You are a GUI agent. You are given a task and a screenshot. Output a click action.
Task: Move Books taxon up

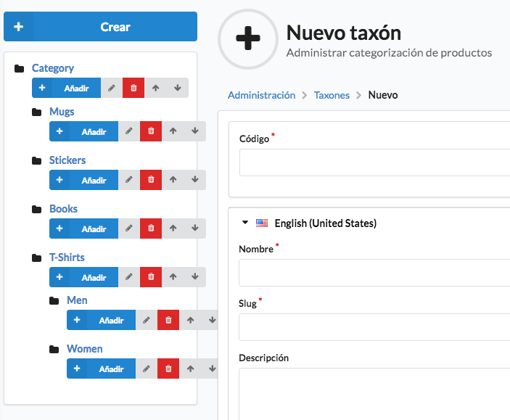173,228
